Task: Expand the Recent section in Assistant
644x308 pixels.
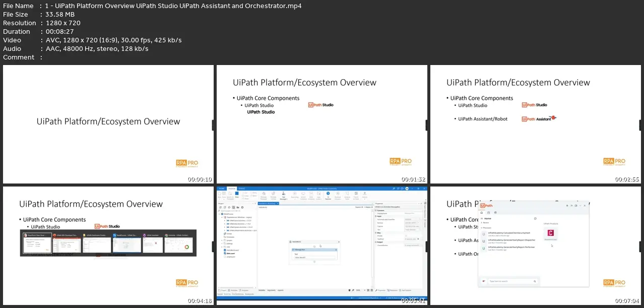Action: (x=482, y=222)
